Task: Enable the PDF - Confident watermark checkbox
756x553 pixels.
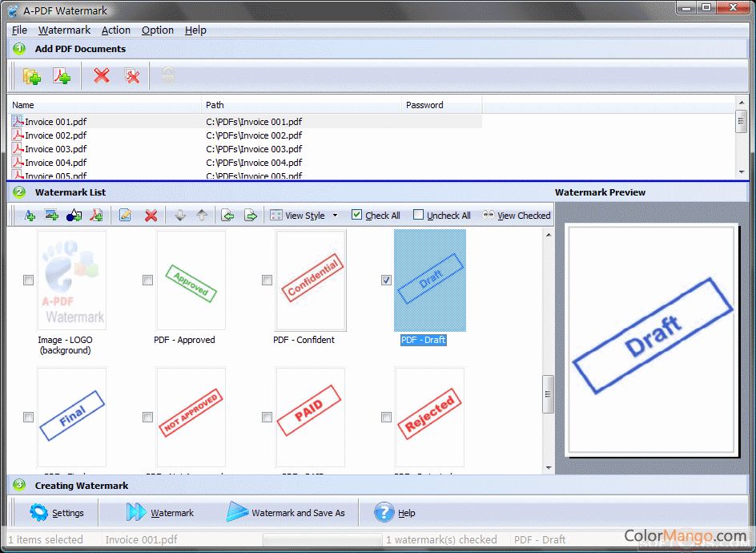Action: pos(267,281)
